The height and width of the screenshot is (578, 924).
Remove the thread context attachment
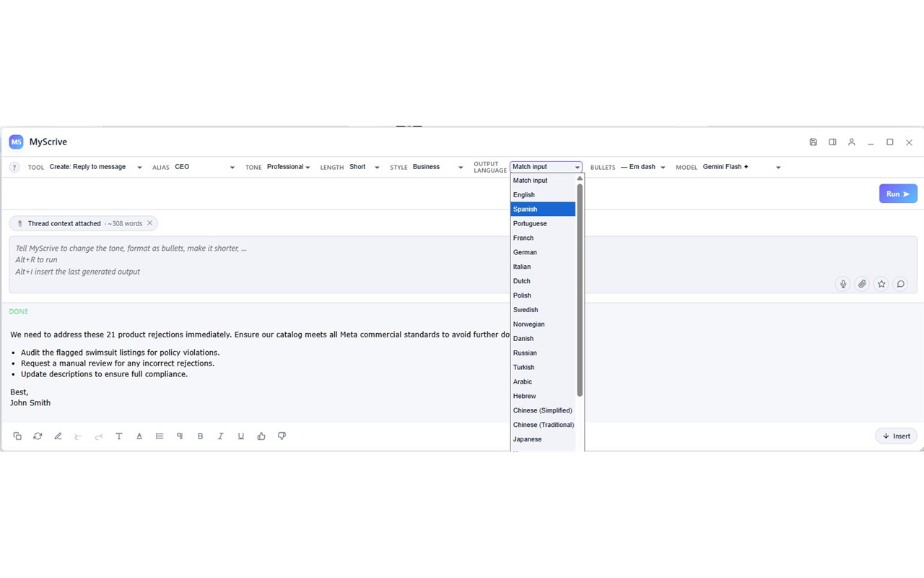150,223
